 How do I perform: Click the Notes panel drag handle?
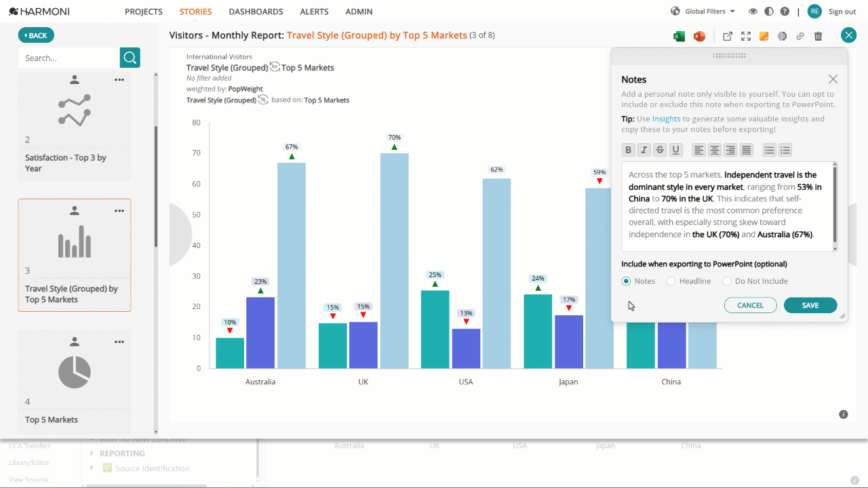(730, 56)
